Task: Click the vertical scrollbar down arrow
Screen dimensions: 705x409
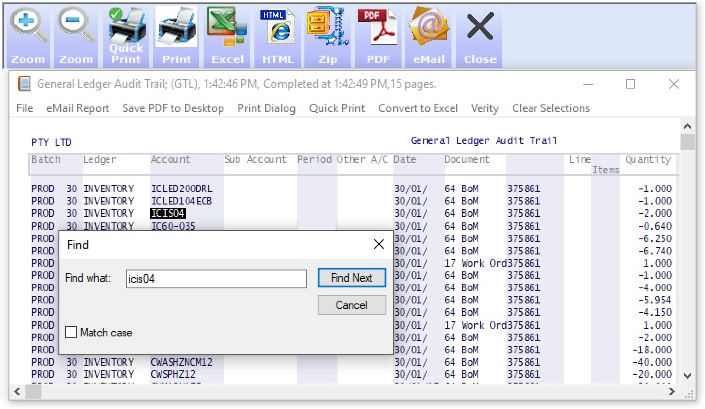Action: pos(687,375)
